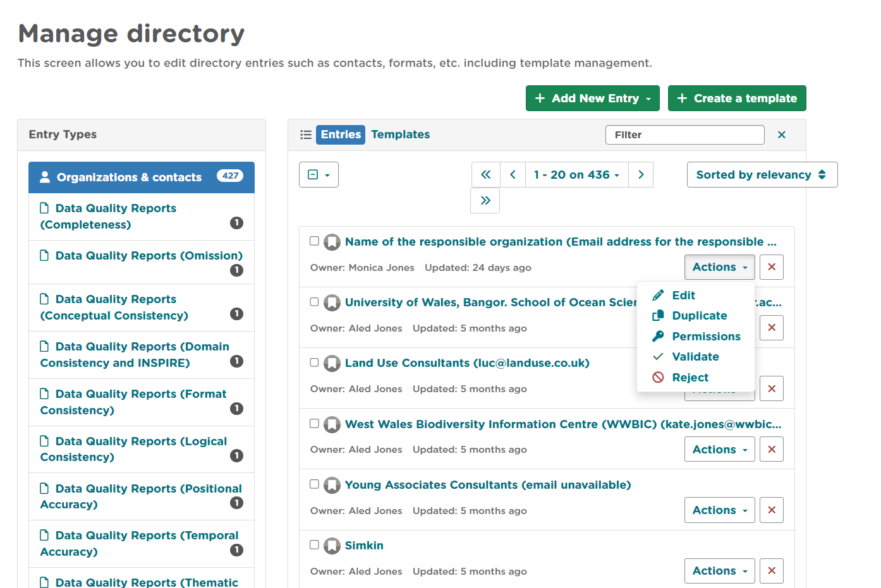Select Data Quality Reports (Temporal Accuracy)
Viewport: 881px width, 588px height.
pos(142,544)
